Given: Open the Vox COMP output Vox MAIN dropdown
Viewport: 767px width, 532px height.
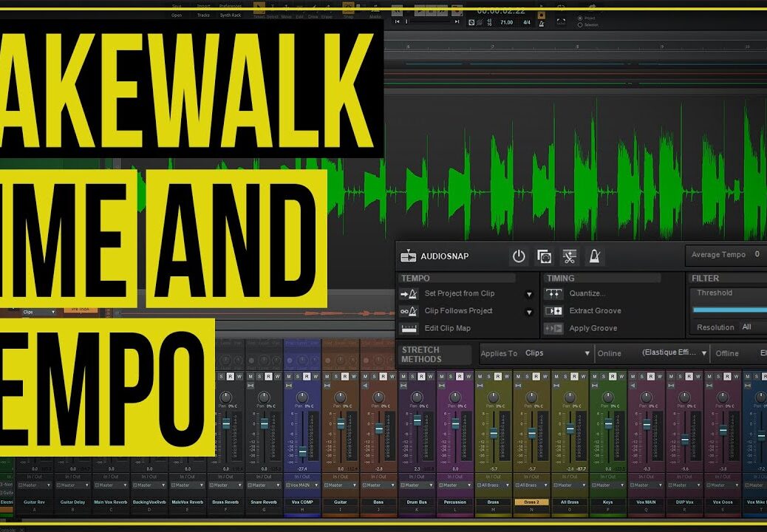Looking at the screenshot, I should (x=302, y=485).
